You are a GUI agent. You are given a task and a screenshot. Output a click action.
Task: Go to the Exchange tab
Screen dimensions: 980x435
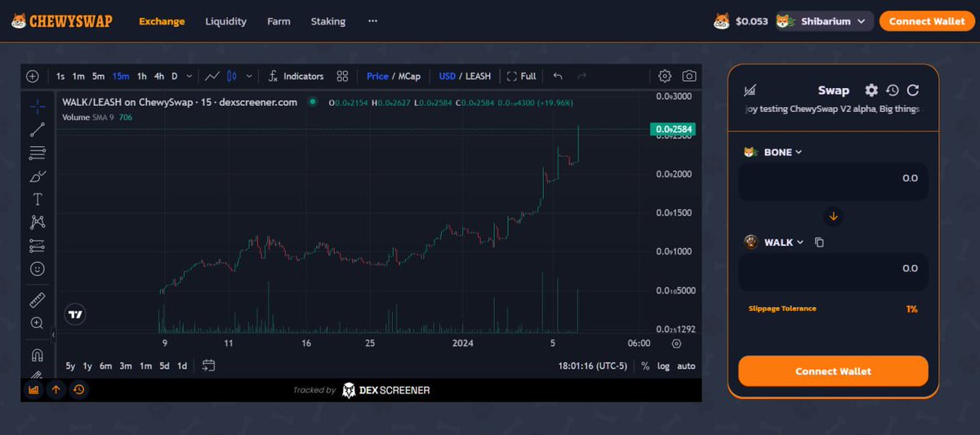[x=162, y=21]
